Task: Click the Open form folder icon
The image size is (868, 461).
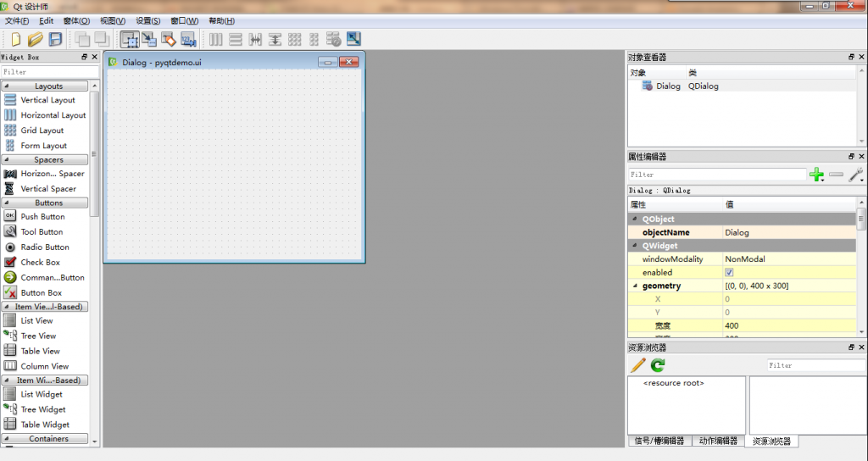Action: pos(35,39)
